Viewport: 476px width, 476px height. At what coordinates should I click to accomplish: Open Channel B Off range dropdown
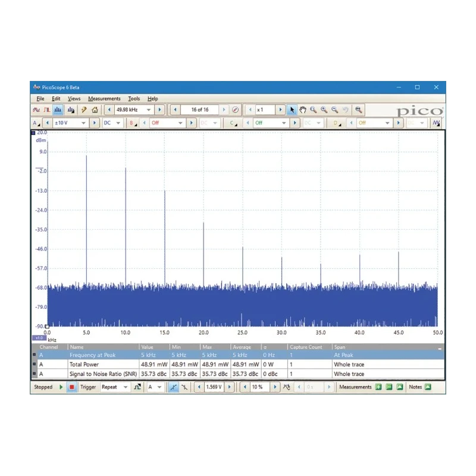pos(180,123)
